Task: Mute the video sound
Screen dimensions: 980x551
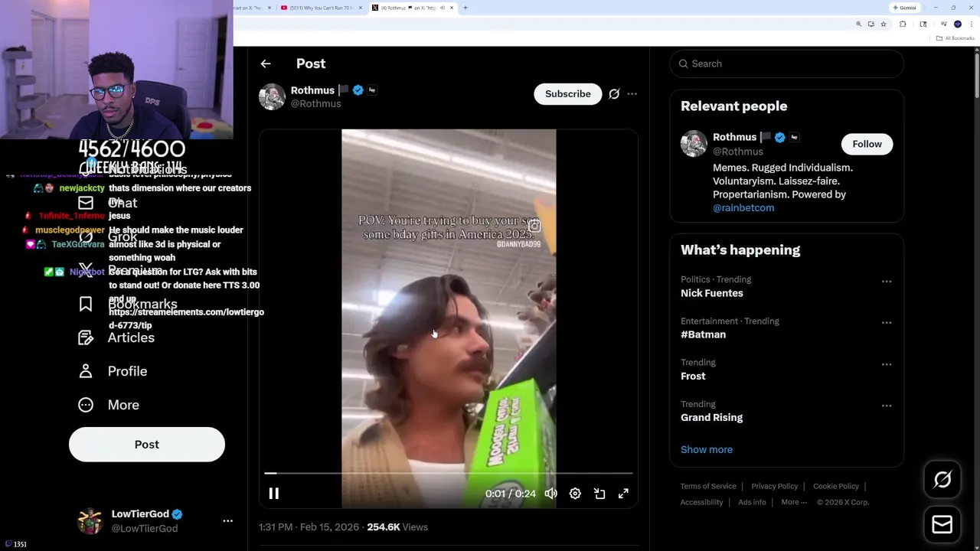Action: [x=550, y=494]
